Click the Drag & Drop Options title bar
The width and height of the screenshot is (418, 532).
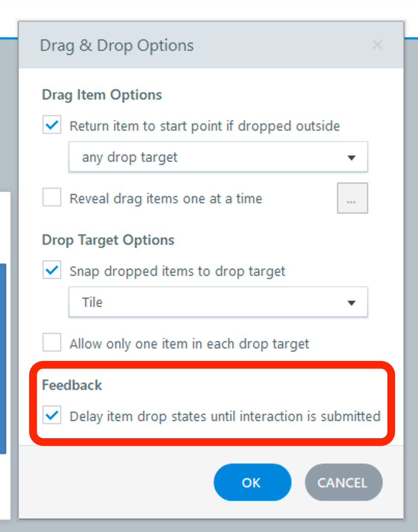click(x=117, y=45)
